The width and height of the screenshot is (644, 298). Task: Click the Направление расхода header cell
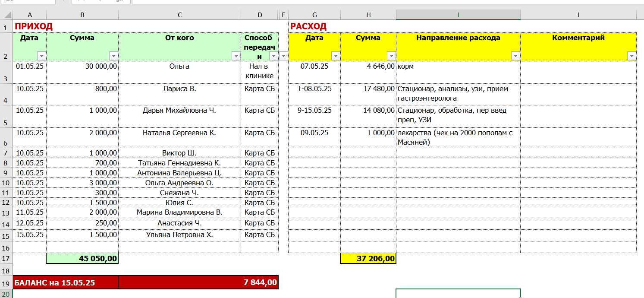[458, 47]
